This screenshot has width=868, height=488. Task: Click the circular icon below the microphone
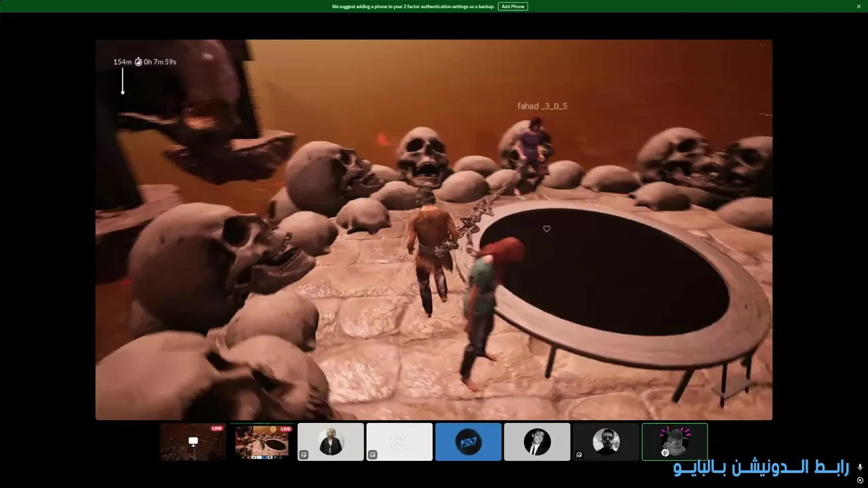pyautogui.click(x=860, y=480)
